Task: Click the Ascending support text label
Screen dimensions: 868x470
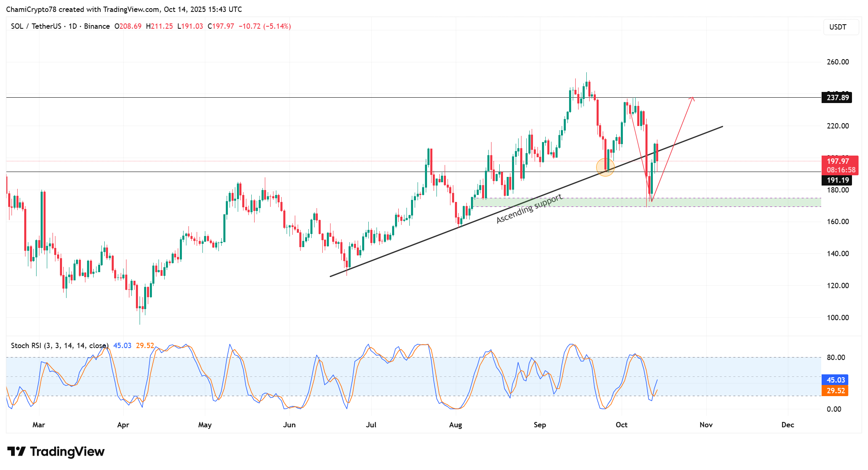Action: (x=529, y=209)
